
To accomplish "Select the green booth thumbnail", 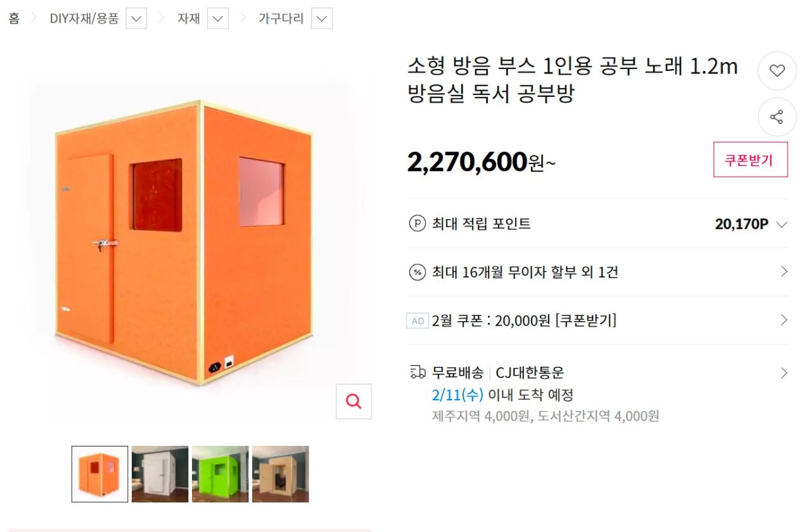I will (x=220, y=474).
